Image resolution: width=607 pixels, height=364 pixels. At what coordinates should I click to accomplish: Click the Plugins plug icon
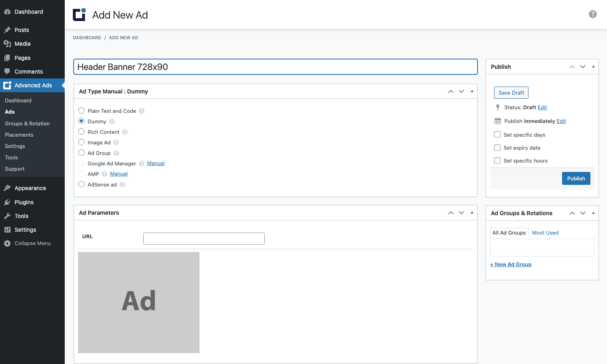[x=7, y=202]
